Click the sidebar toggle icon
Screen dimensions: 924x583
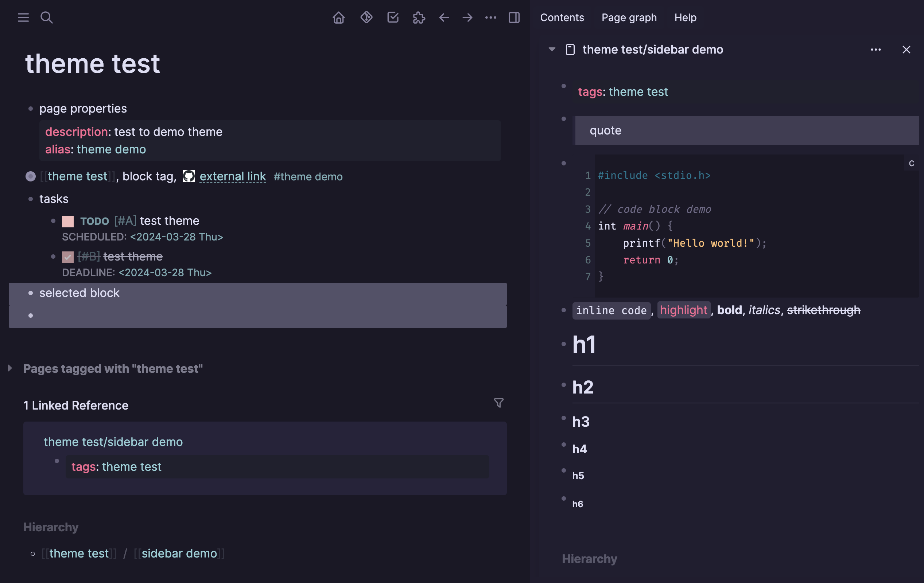(x=513, y=17)
